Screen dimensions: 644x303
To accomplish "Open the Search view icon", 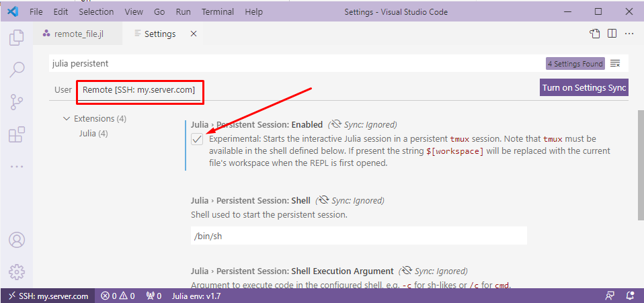I will 17,69.
